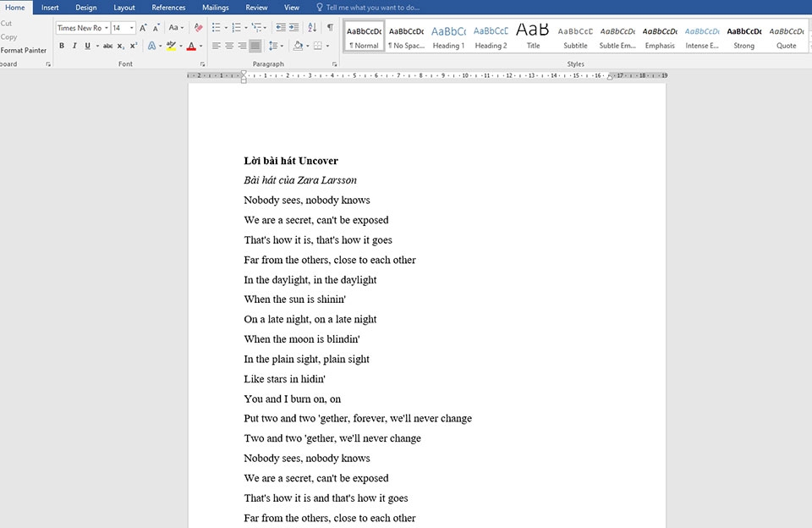Expand bullets library dropdown arrow
This screenshot has height=528, width=812.
coord(226,28)
